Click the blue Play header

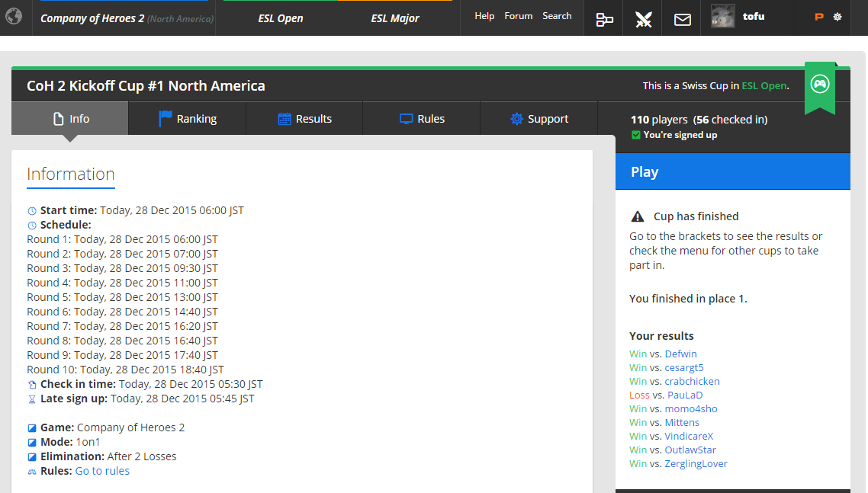click(733, 171)
